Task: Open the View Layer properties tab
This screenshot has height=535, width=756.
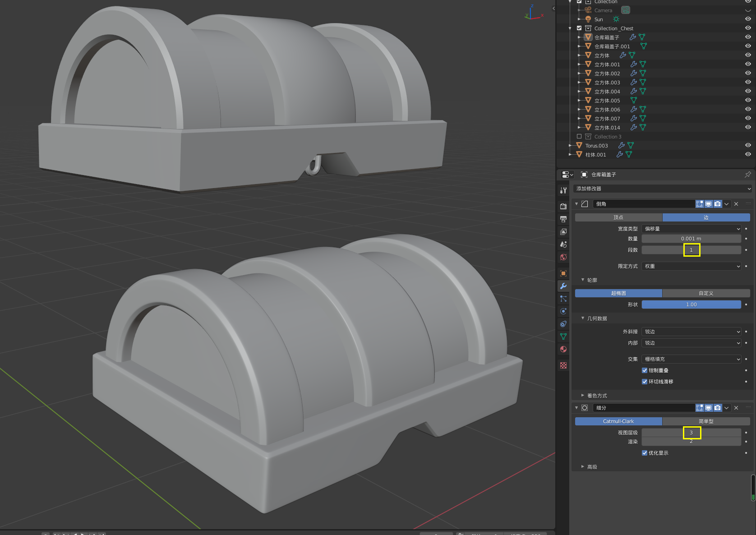Action: coord(563,232)
